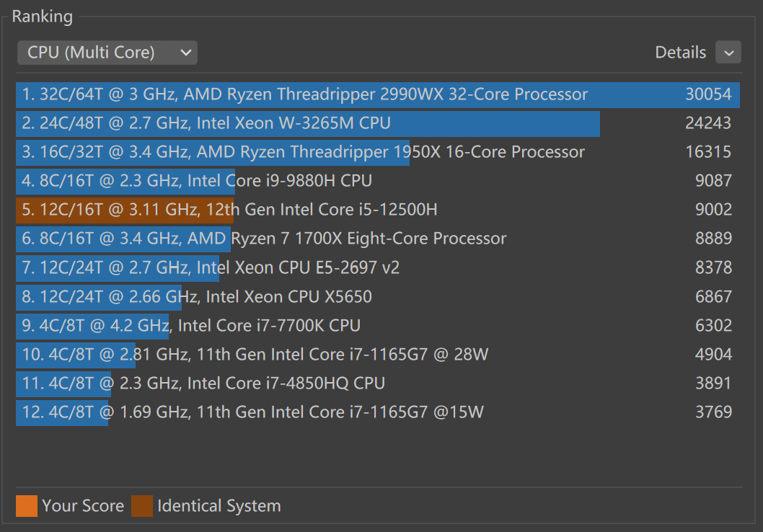Select the AMD Ryzen Threadripper 2990WX row
Image resolution: width=763 pixels, height=532 pixels.
[378, 94]
